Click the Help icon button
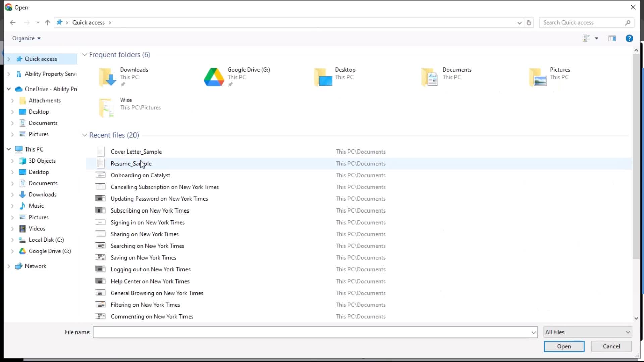The image size is (644, 362). pos(629,38)
